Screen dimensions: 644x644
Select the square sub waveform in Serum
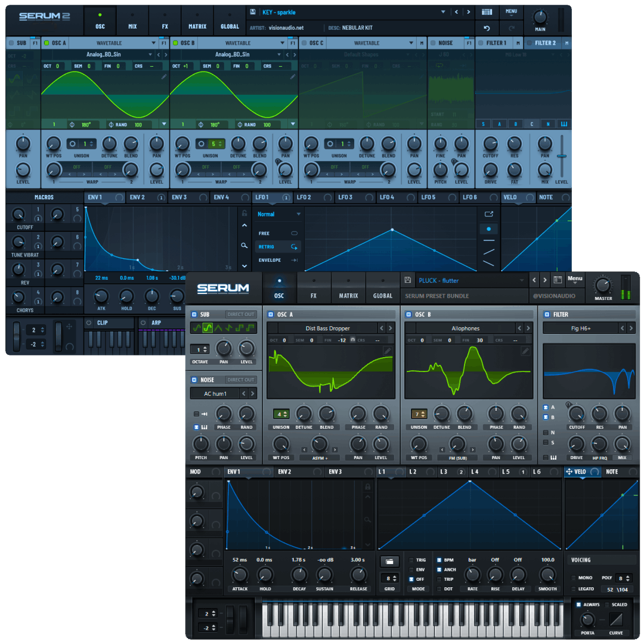[x=240, y=328]
